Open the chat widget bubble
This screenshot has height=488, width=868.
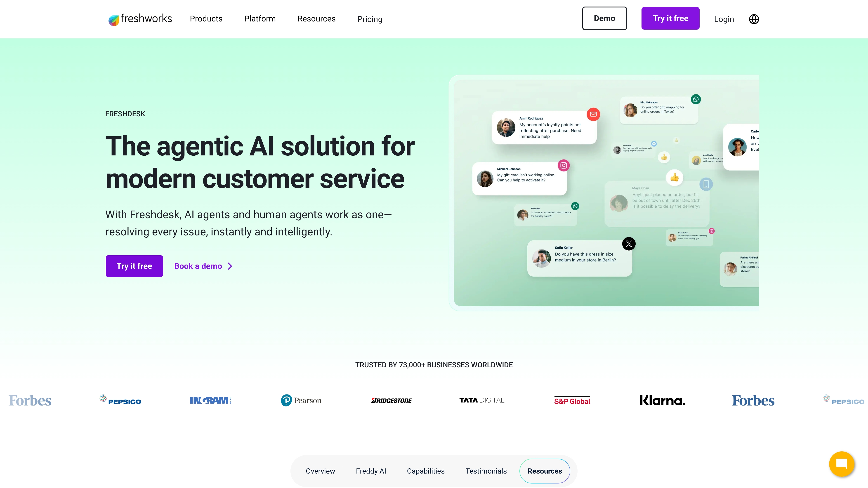(x=842, y=464)
